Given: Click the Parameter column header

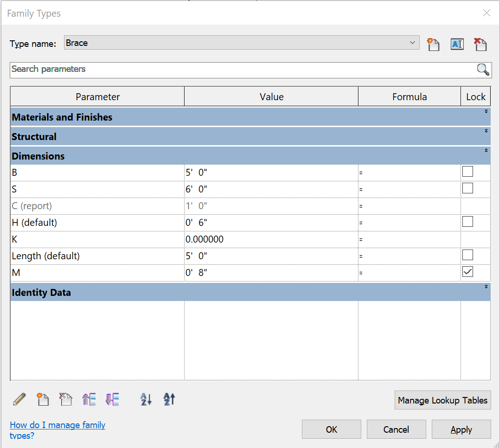Looking at the screenshot, I should 97,96.
